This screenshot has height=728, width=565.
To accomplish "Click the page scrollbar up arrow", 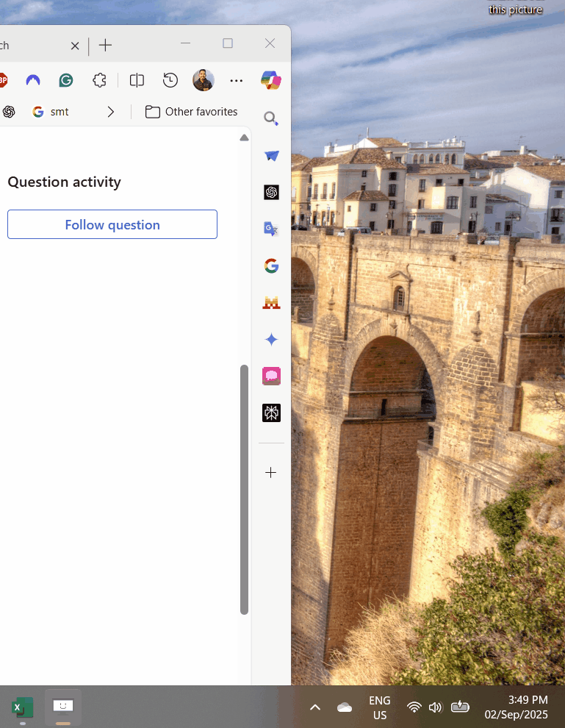I will (x=244, y=138).
